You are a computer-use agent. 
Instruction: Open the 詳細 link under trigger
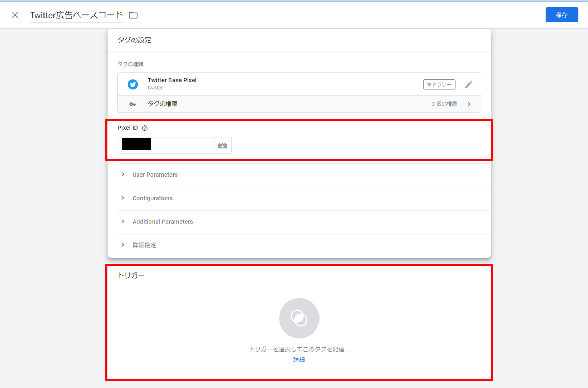pyautogui.click(x=299, y=360)
